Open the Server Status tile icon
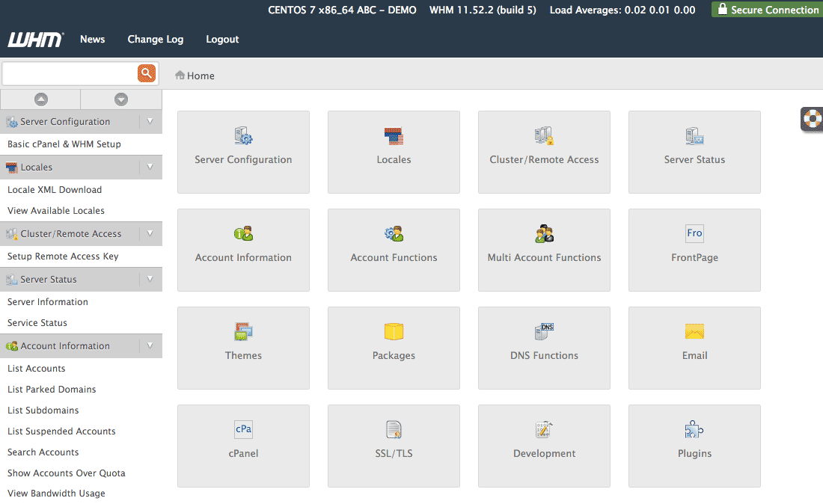Screen dimensions: 823x504 tap(694, 136)
